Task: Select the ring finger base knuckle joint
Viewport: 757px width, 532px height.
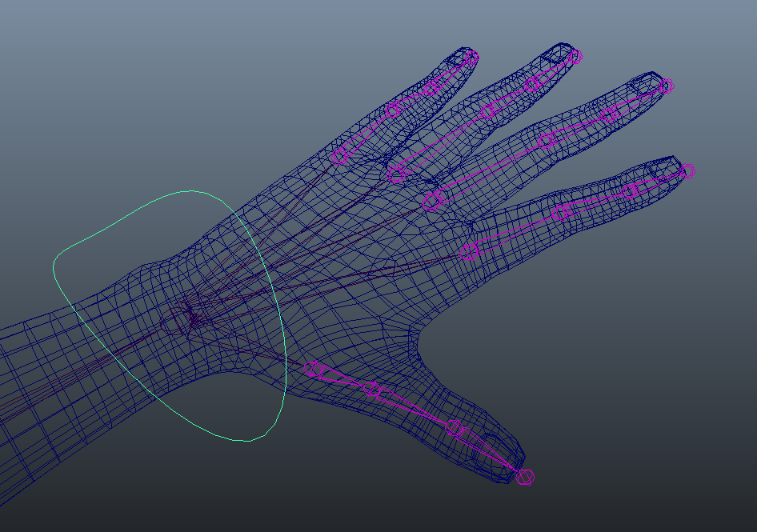Action: [396, 174]
